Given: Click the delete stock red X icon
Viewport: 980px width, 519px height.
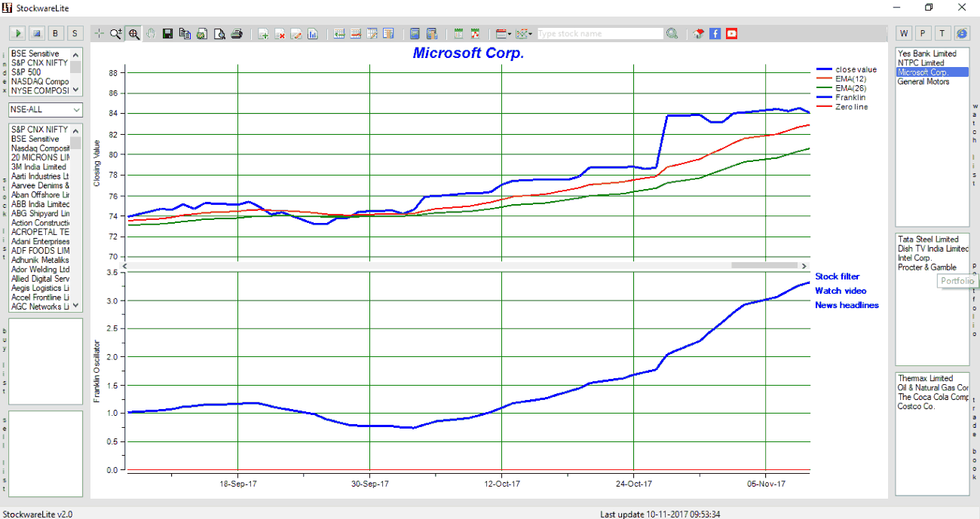Looking at the screenshot, I should click(280, 33).
